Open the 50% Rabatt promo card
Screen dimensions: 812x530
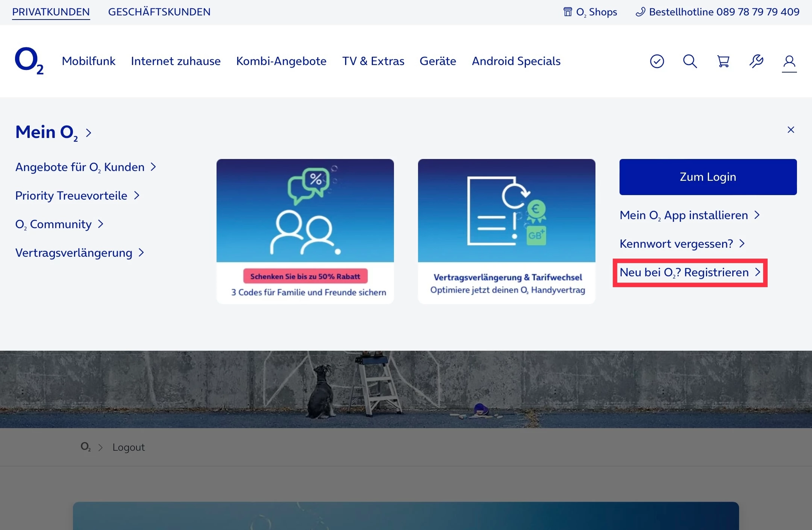click(305, 231)
